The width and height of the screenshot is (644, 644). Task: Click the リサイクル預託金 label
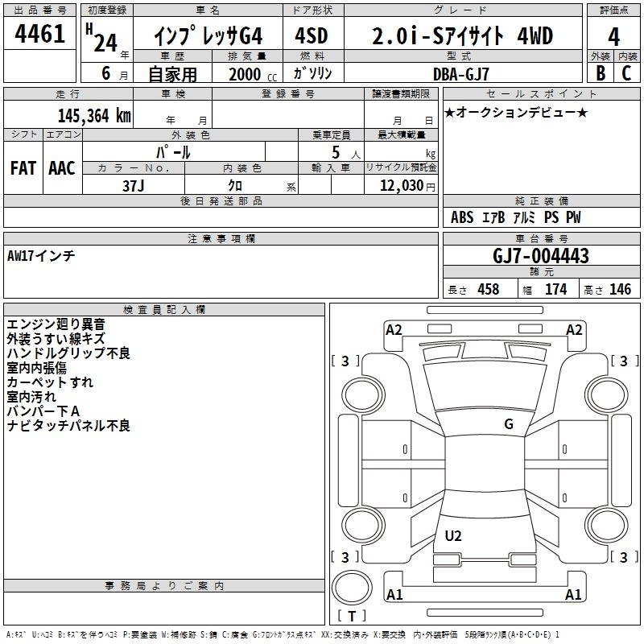[401, 167]
